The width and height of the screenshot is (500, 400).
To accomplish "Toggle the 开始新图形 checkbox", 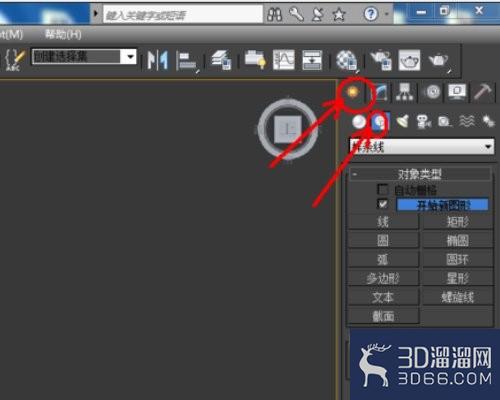I will 383,204.
